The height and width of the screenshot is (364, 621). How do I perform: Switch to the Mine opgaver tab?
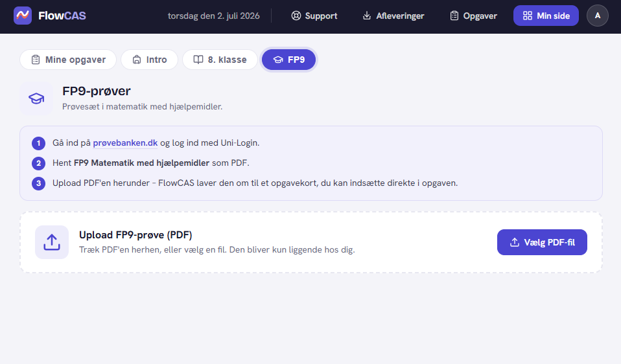[x=68, y=60]
